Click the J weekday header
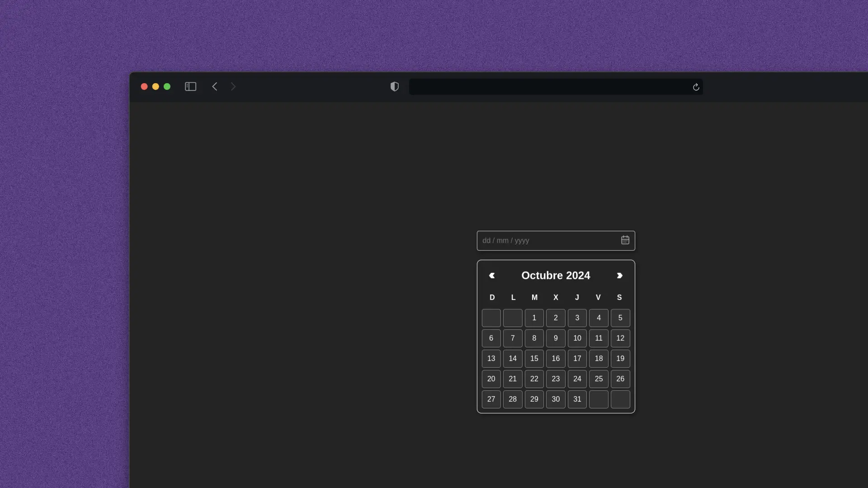Image resolution: width=868 pixels, height=488 pixels. [x=577, y=297]
